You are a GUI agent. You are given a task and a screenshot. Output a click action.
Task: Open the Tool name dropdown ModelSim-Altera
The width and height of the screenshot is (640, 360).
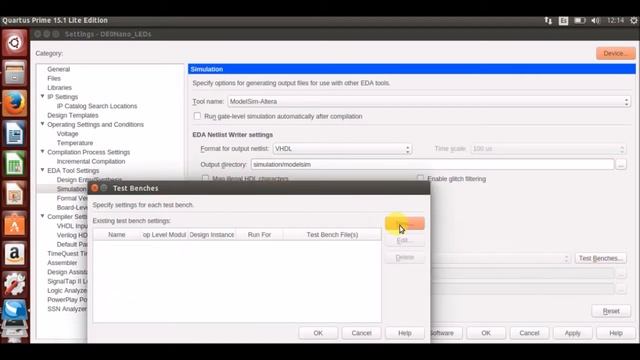pos(429,101)
